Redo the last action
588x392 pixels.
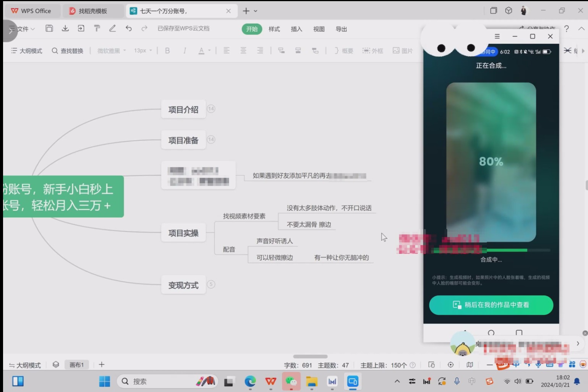[x=144, y=28]
